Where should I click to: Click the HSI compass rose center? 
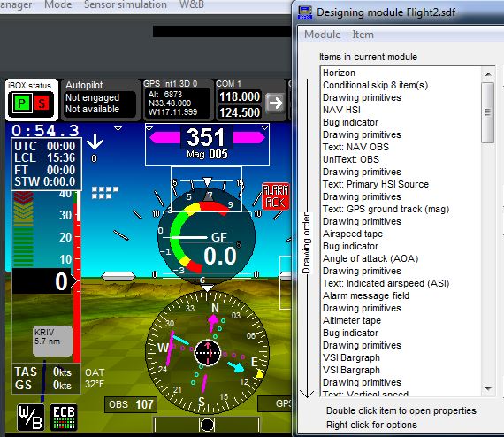(208, 353)
